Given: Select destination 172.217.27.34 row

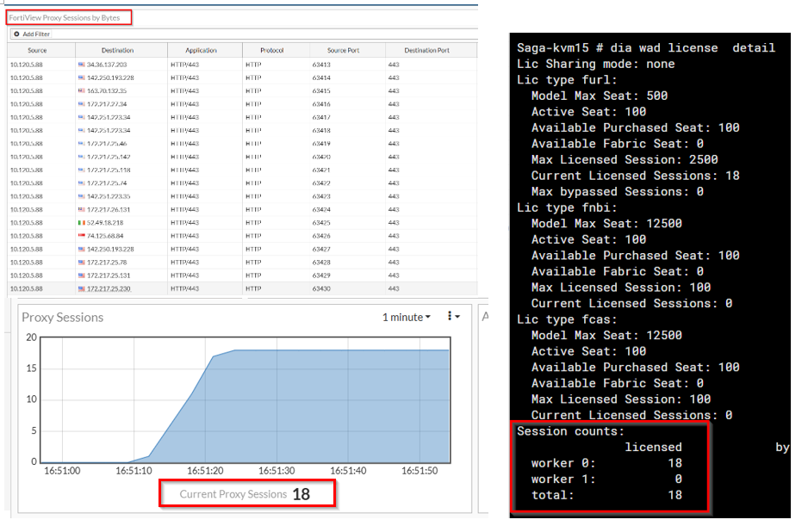Looking at the screenshot, I should (x=242, y=104).
